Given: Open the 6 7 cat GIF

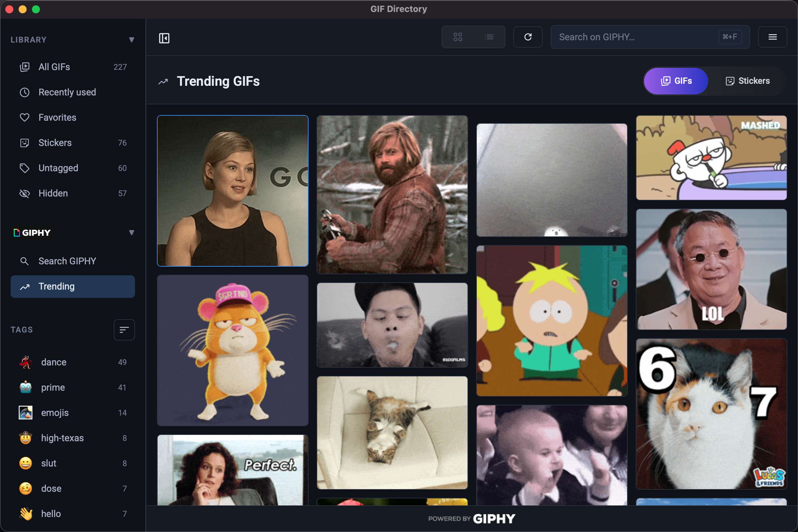Looking at the screenshot, I should click(x=712, y=414).
